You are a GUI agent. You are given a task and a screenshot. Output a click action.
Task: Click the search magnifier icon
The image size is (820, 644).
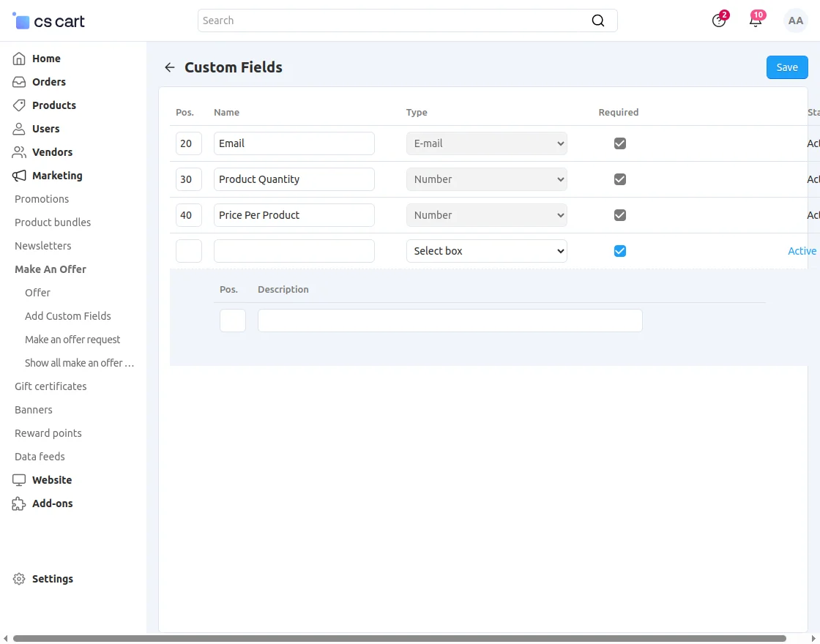click(x=598, y=20)
